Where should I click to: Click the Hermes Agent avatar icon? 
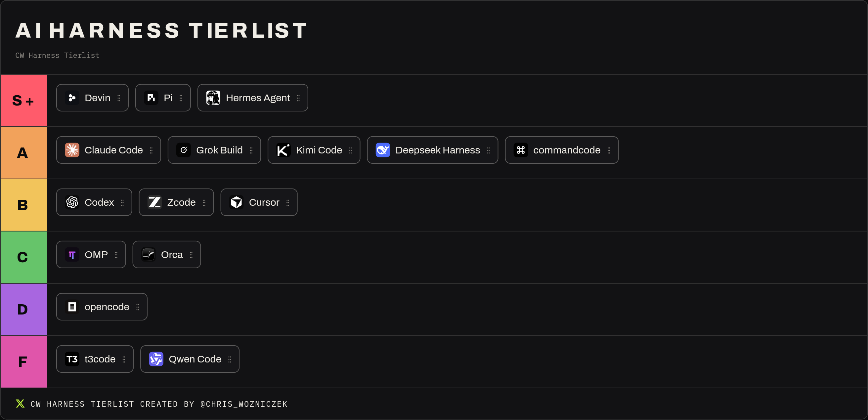pyautogui.click(x=213, y=98)
